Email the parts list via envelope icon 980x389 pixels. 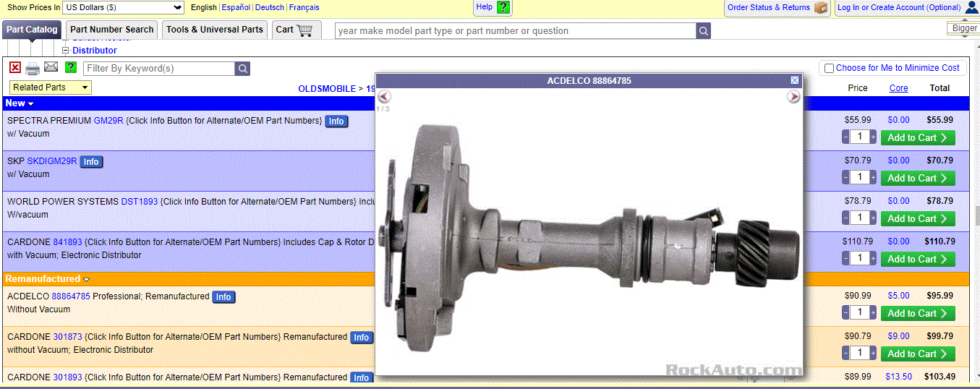pos(51,67)
